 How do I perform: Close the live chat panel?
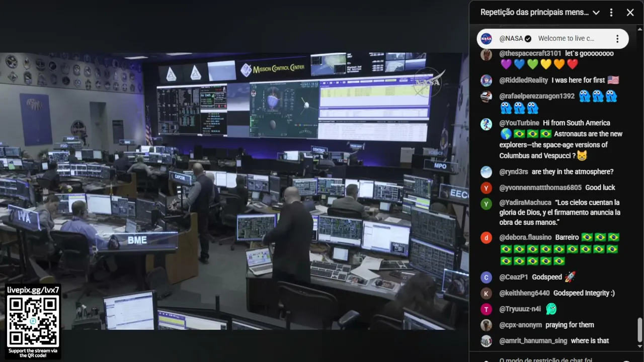click(x=630, y=13)
